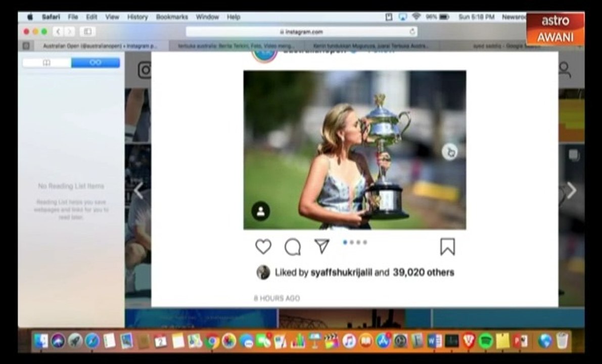The width and height of the screenshot is (602, 364).
Task: Open syaffshukrijalil profile link
Action: pos(341,272)
